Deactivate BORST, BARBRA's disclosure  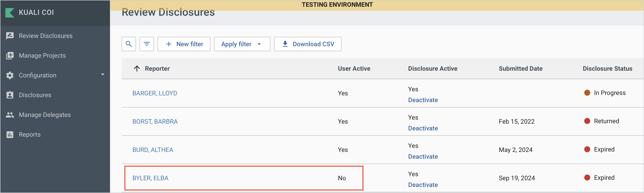[423, 128]
